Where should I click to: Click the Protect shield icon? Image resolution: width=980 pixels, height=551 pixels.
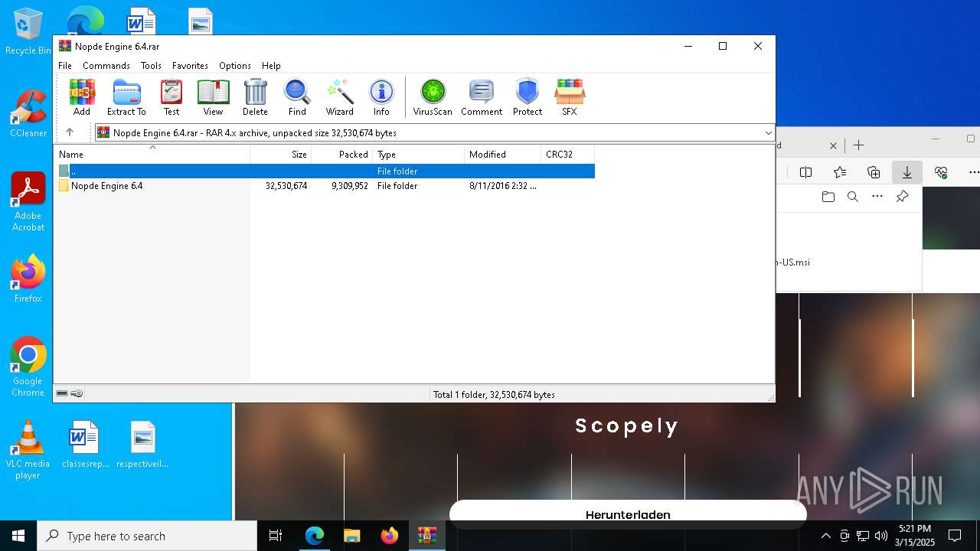pos(528,97)
